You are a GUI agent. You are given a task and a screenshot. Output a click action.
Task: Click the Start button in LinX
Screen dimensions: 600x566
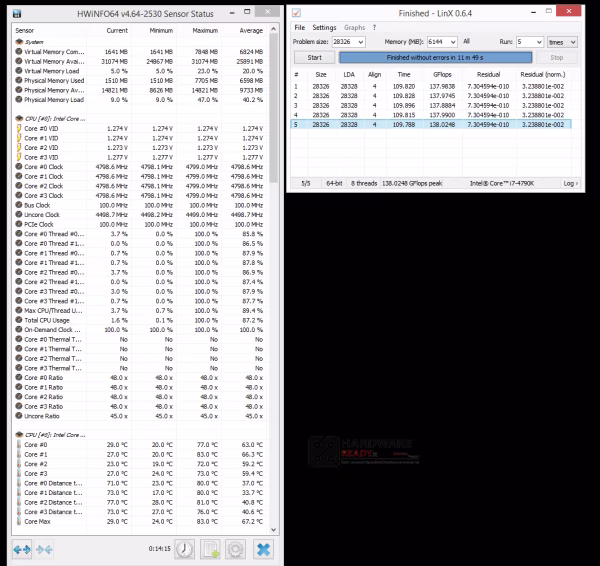point(315,57)
